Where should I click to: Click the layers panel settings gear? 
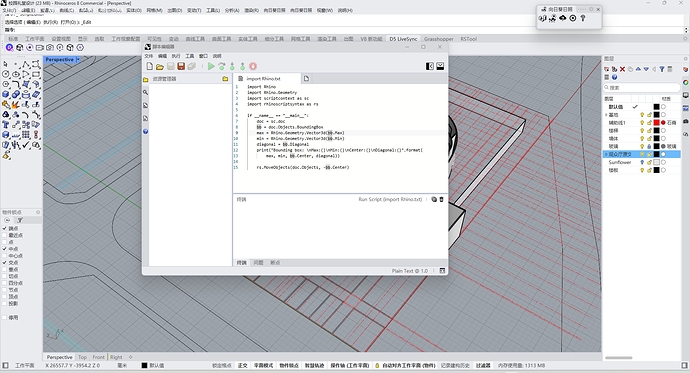pyautogui.click(x=686, y=58)
